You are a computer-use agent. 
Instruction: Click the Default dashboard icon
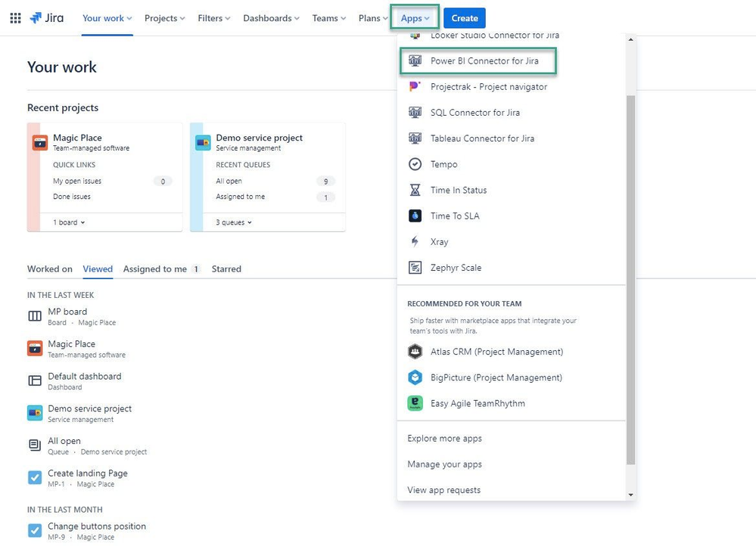[35, 380]
